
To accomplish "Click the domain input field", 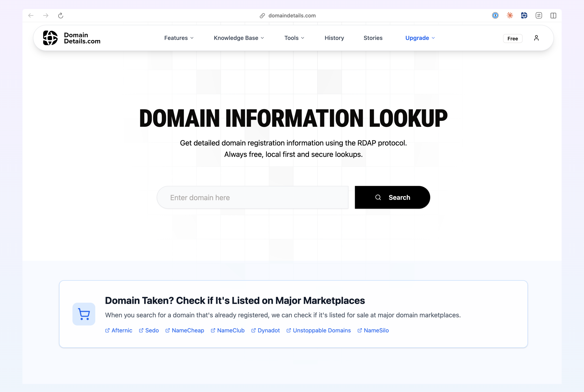I will click(x=252, y=197).
